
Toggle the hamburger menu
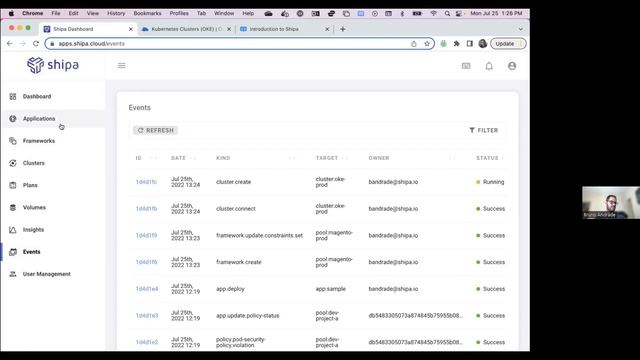coord(122,65)
